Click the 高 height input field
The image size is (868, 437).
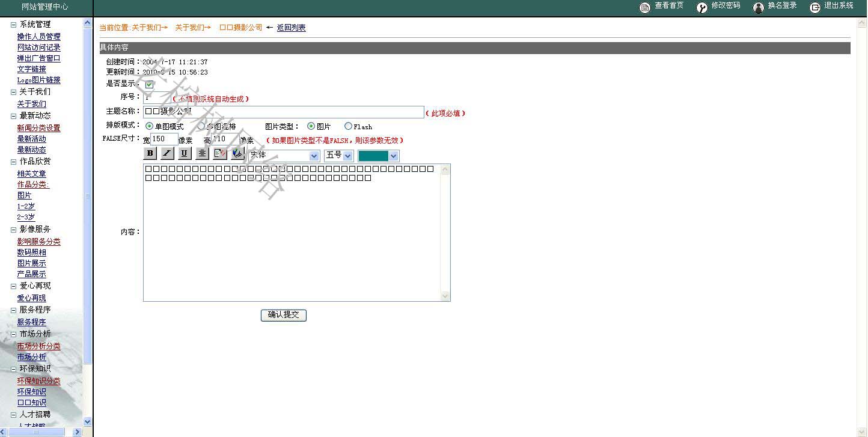pos(225,139)
